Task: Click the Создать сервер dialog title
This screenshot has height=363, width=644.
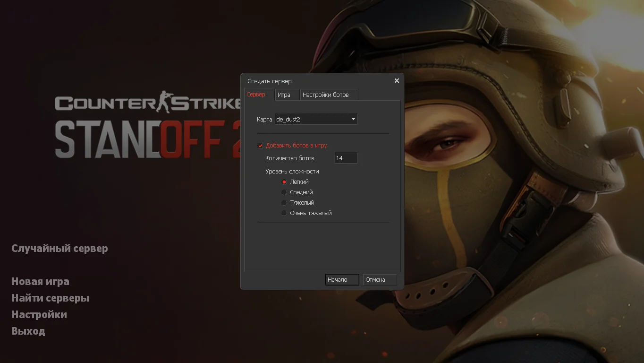Action: [270, 81]
